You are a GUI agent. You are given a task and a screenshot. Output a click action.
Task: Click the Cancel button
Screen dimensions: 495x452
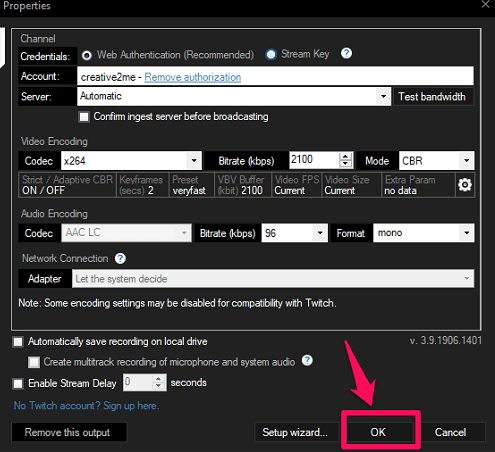click(451, 432)
